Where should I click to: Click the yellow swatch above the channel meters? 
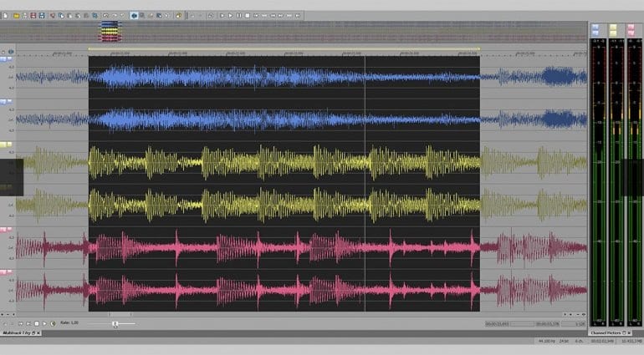coord(613,30)
